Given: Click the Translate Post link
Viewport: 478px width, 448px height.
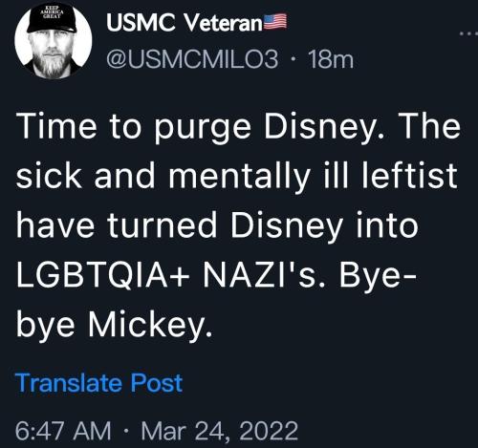Looking at the screenshot, I should click(x=98, y=383).
